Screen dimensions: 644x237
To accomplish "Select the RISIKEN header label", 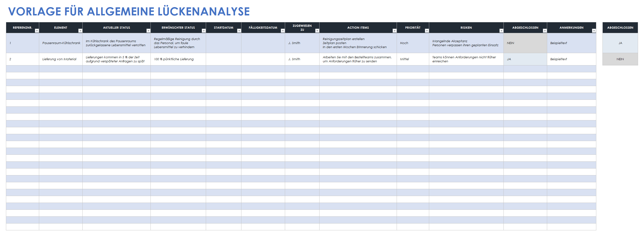I will point(466,28).
